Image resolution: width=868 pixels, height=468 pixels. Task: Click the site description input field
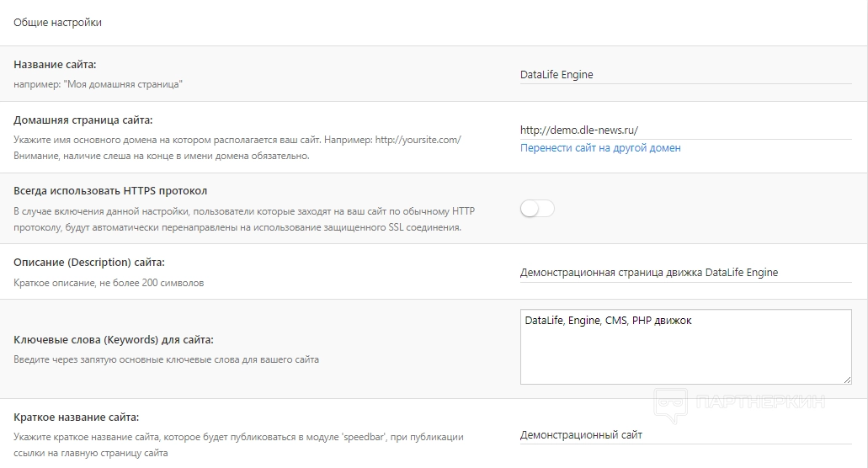click(685, 272)
